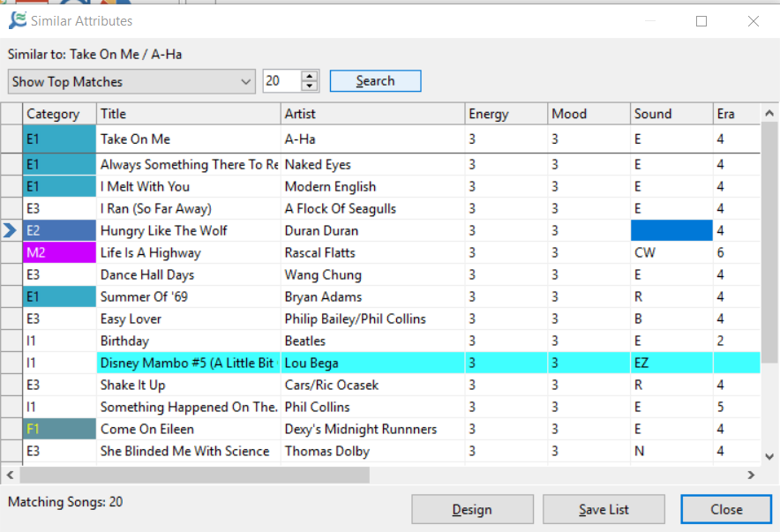Viewport: 780px width, 532px height.
Task: Select Life Is A Highway title
Action: [189, 252]
